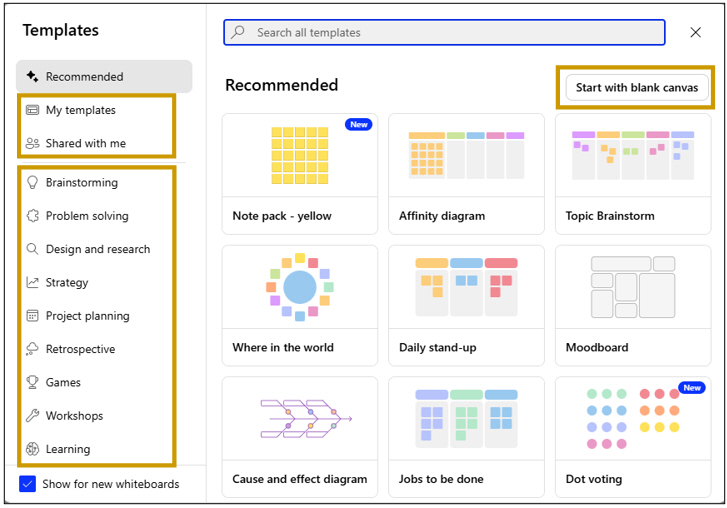Click the Problem solving puzzle icon
Image resolution: width=727 pixels, height=508 pixels.
tap(32, 216)
